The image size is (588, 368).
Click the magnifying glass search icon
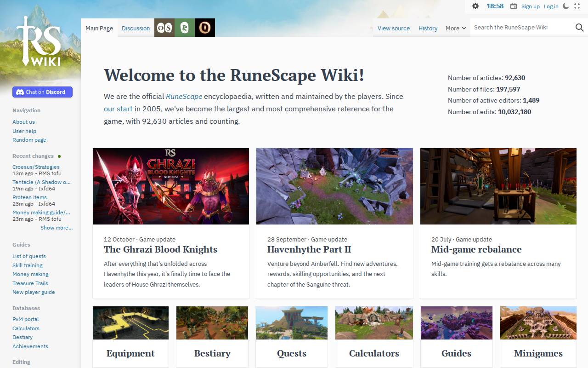[x=579, y=28]
